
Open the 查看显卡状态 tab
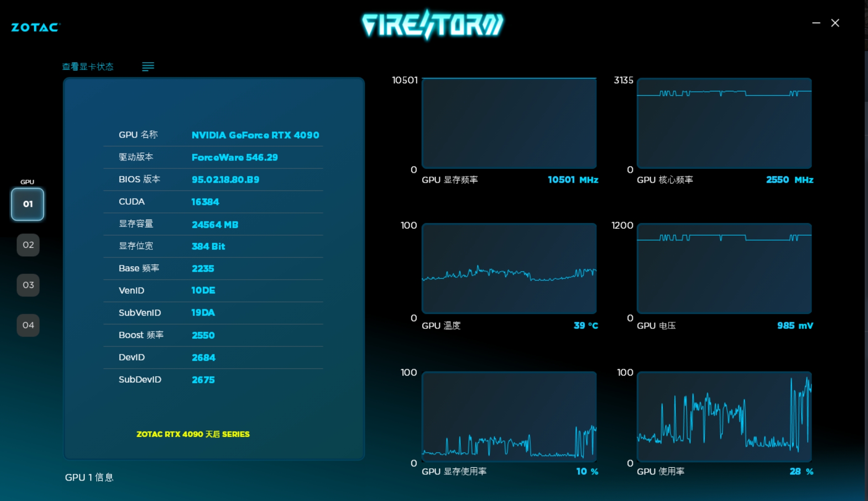[x=88, y=66]
